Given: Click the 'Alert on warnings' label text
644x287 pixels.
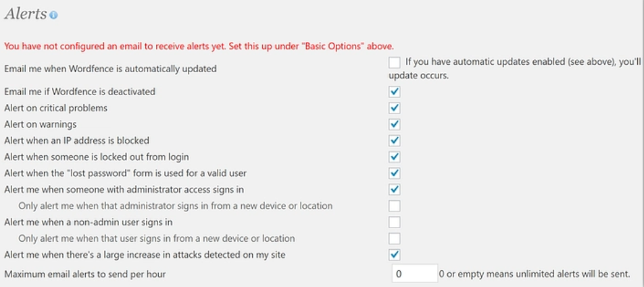Looking at the screenshot, I should [41, 124].
